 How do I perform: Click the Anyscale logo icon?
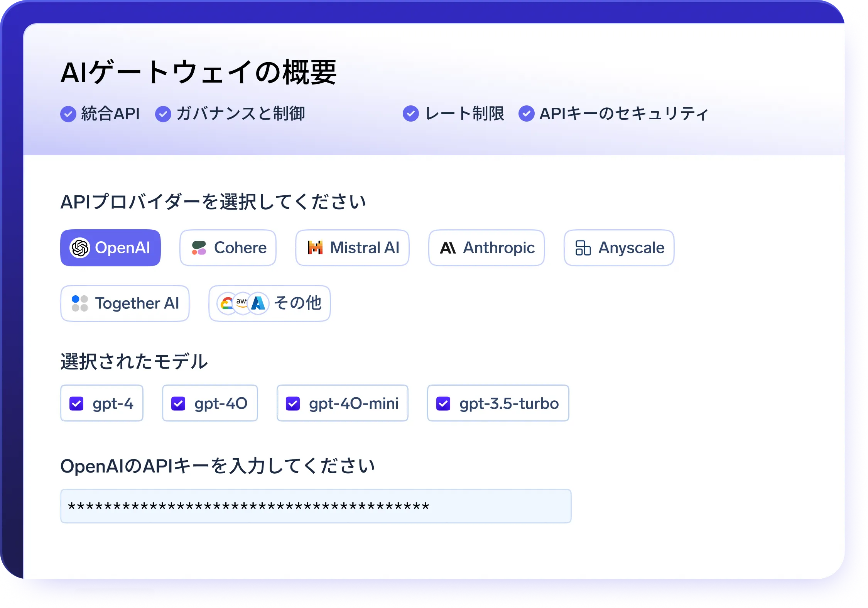[x=583, y=248]
